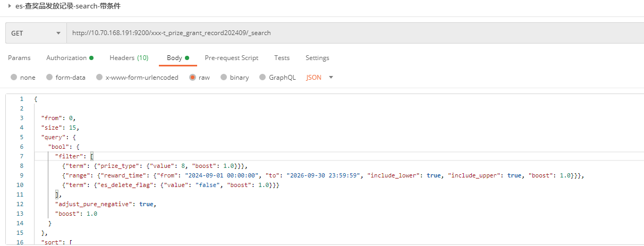This screenshot has height=246, width=644.
Task: Choose the GraphQL body option
Action: pos(277,78)
